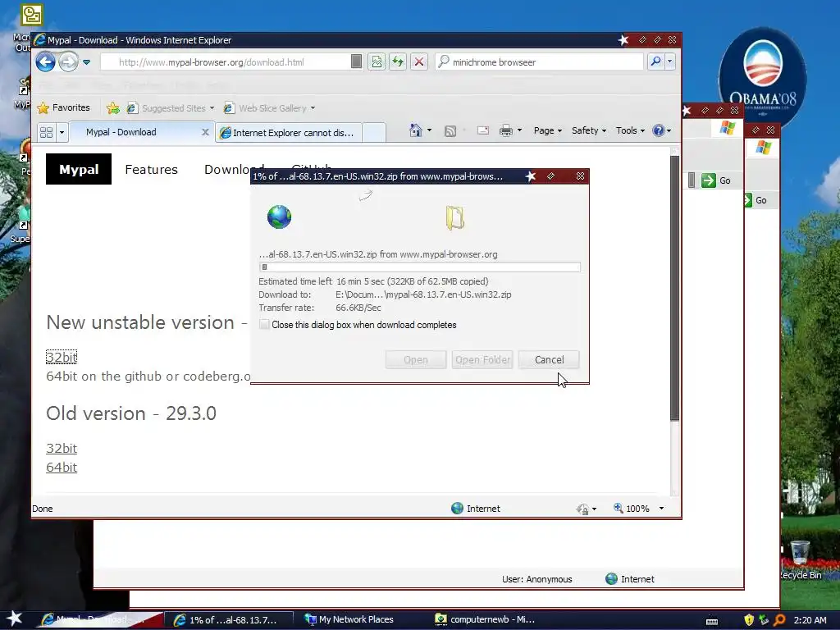Image resolution: width=840 pixels, height=630 pixels.
Task: Click the unstable version 32bit link
Action: (62, 357)
